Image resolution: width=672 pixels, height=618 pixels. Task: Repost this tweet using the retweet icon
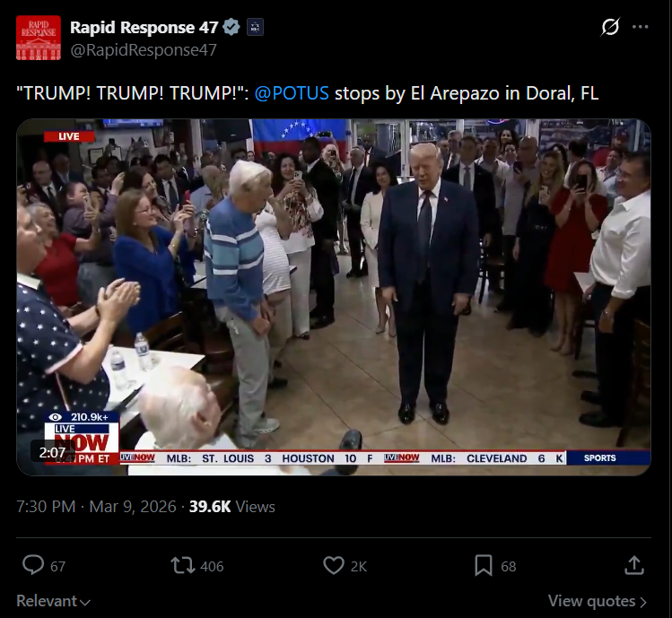point(183,565)
